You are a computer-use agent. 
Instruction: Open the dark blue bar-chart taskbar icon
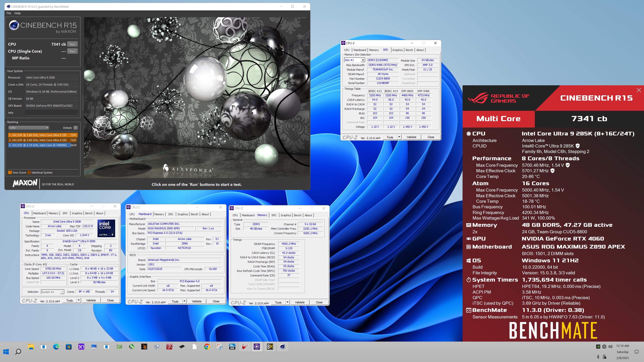coord(232,347)
